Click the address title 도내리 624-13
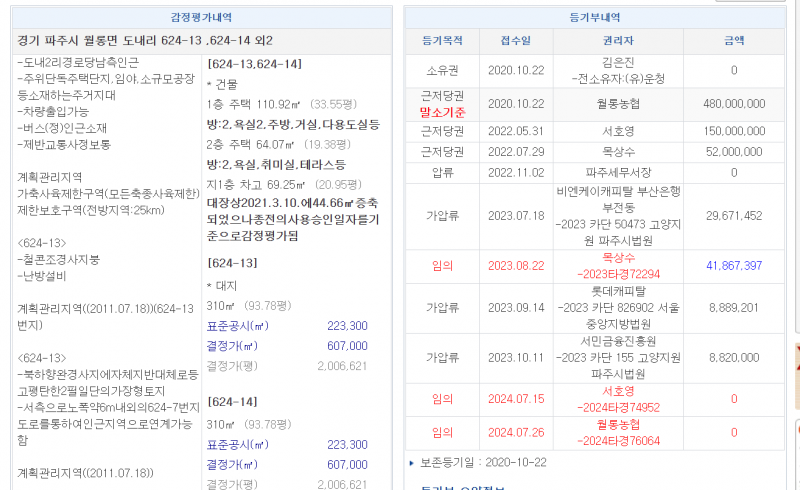Image resolution: width=800 pixels, height=490 pixels. click(145, 41)
